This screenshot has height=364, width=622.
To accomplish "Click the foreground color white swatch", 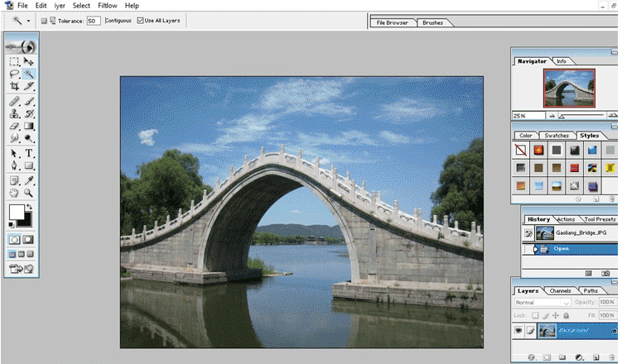I will (16, 212).
